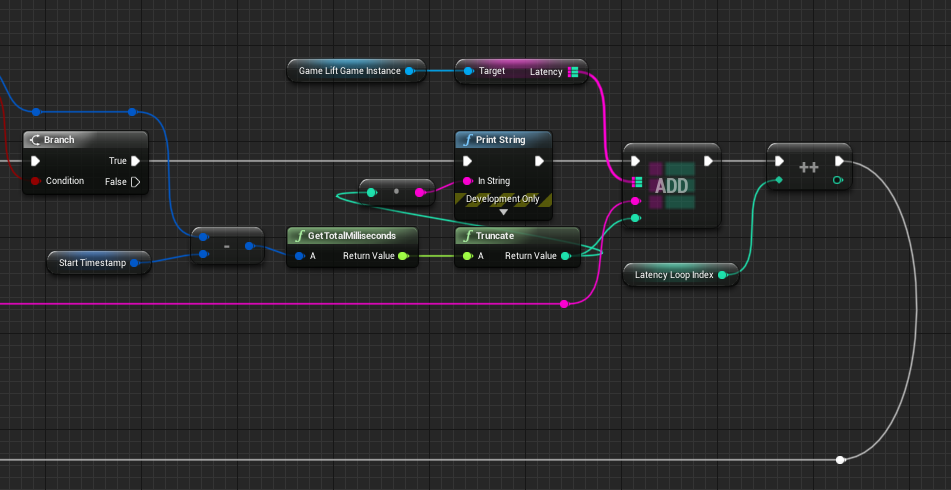Click the GetTotalMilliseconds function icon
Viewport: 951px width, 490px height.
(299, 236)
